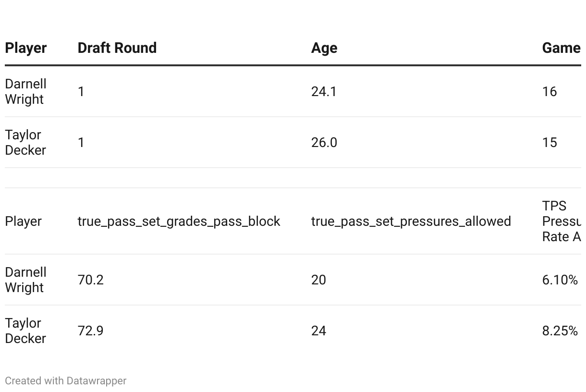This screenshot has height=392, width=586.
Task: Click the 6.10% pressure rate cell
Action: (x=560, y=280)
